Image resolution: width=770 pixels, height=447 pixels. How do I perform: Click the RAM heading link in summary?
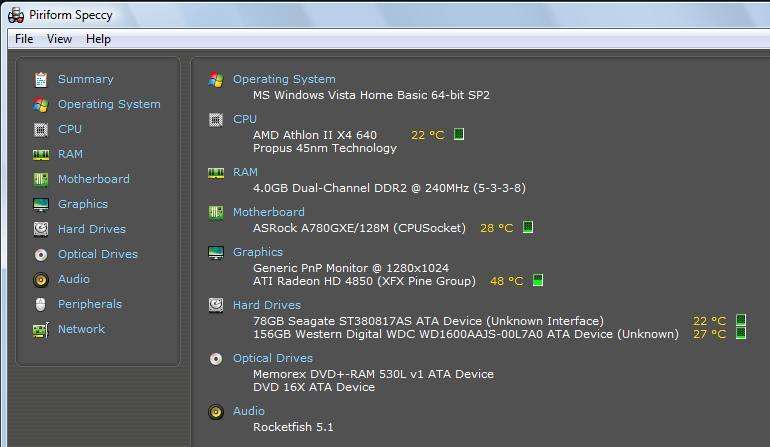coord(245,172)
